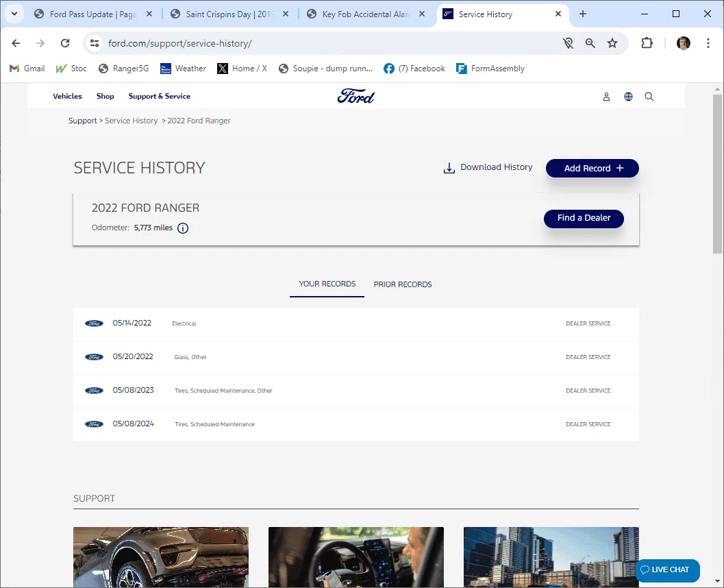Image resolution: width=724 pixels, height=588 pixels.
Task: Open the FormAssembly bookmark
Action: click(490, 69)
